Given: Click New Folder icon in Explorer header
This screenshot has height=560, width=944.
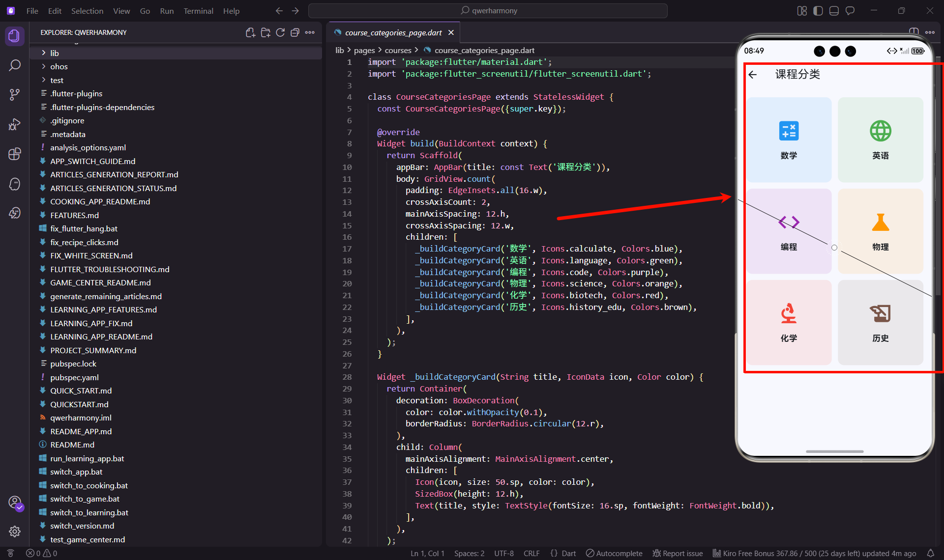Looking at the screenshot, I should (x=265, y=32).
